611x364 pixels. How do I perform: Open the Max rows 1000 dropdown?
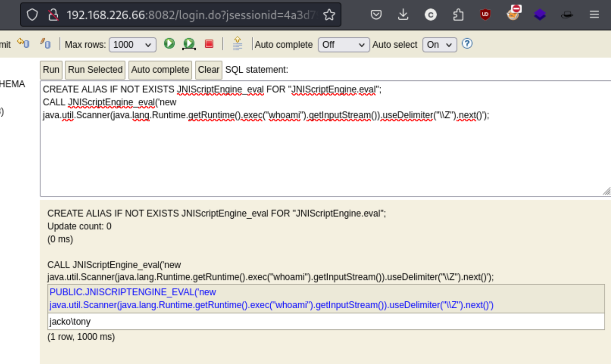point(133,44)
